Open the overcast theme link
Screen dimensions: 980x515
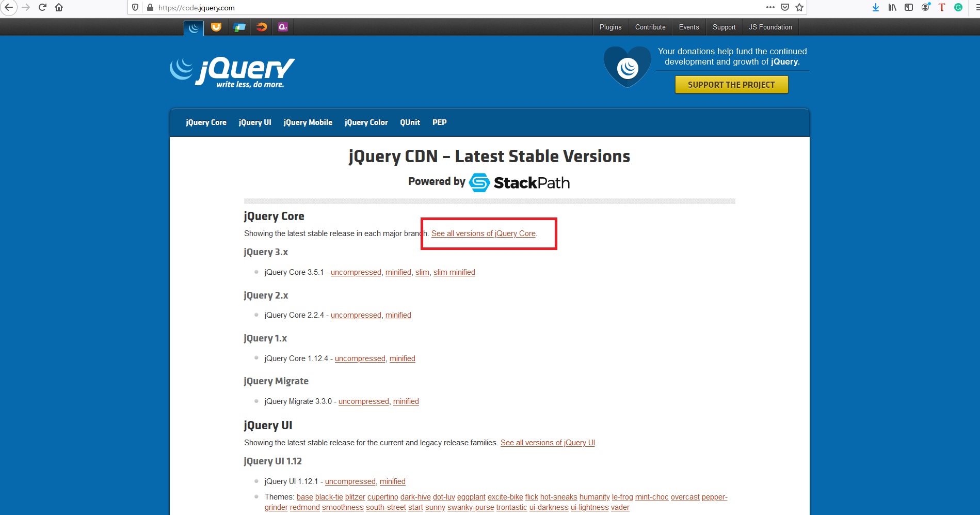click(685, 497)
